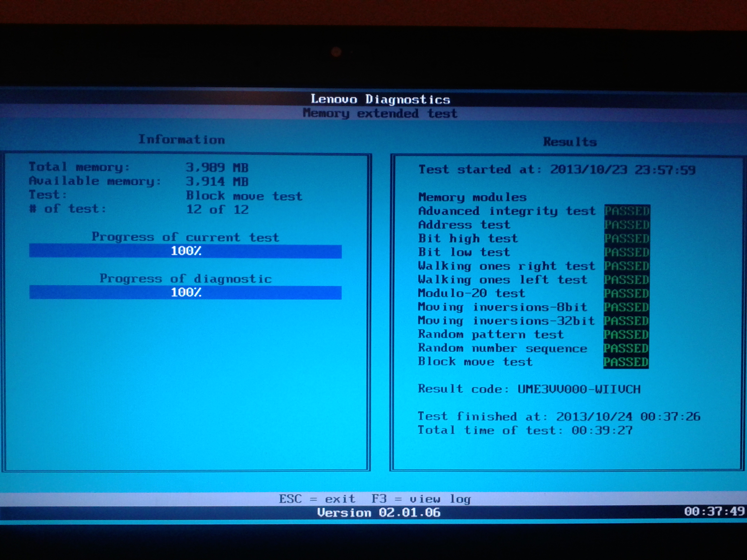
Task: Click 'Block move test' in Information panel
Action: click(244, 196)
